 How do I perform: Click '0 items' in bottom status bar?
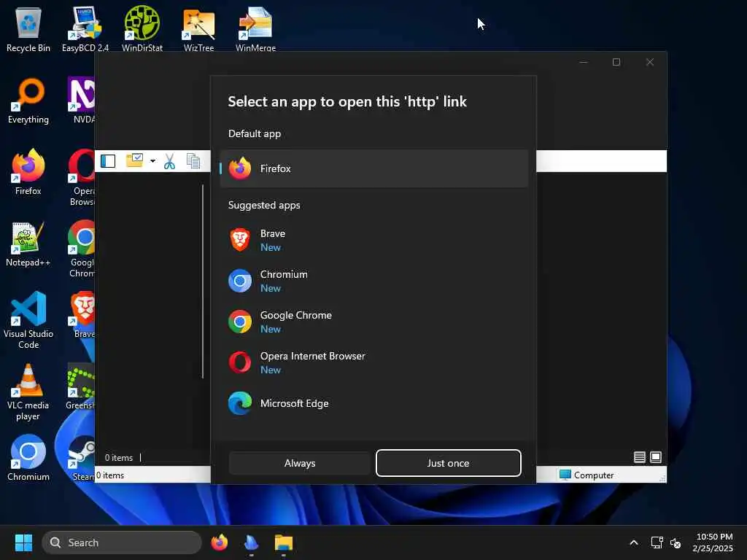tap(110, 475)
